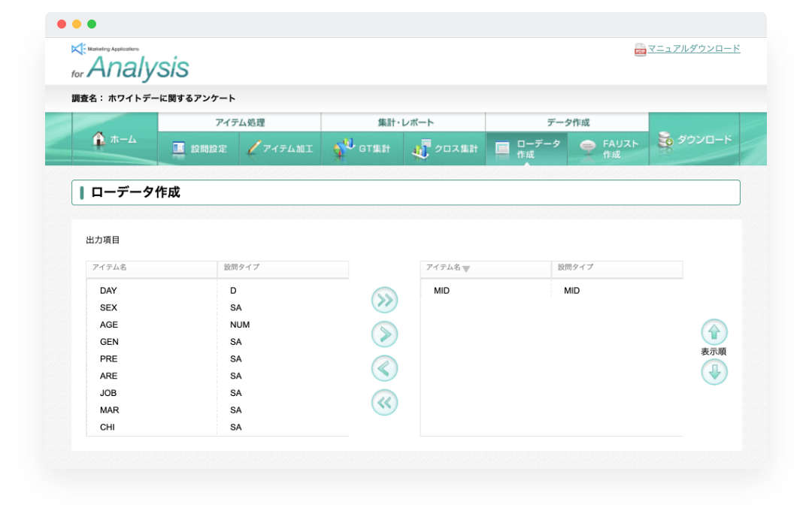812x523 pixels.
Task: Go to the ホーム home tab
Action: (114, 139)
